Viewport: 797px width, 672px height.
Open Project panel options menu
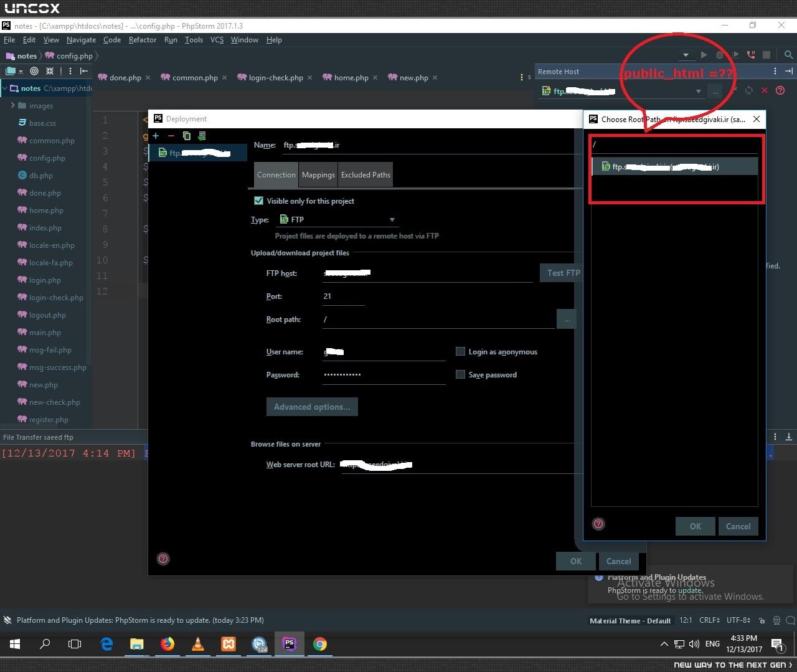point(70,71)
